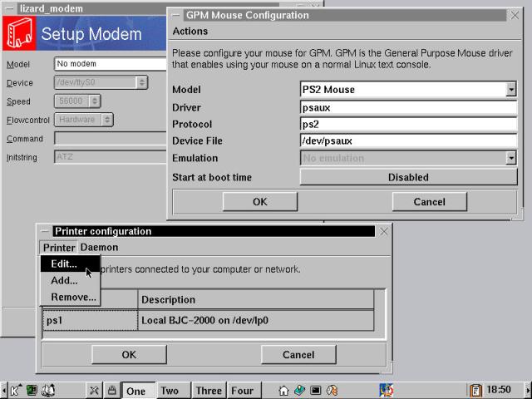Screen dimensions: 532x399
Task: Click the padlock lock-screen icon in taskbar
Action: point(111,390)
